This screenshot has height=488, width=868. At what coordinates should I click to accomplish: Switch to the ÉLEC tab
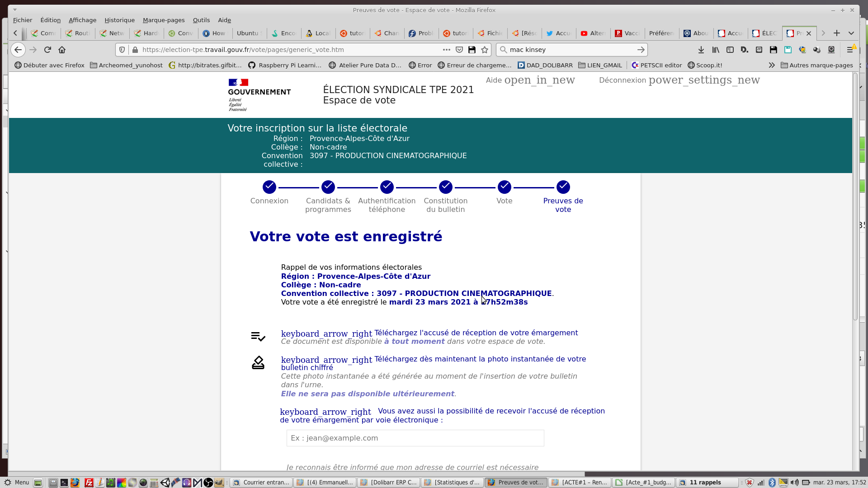pos(764,33)
